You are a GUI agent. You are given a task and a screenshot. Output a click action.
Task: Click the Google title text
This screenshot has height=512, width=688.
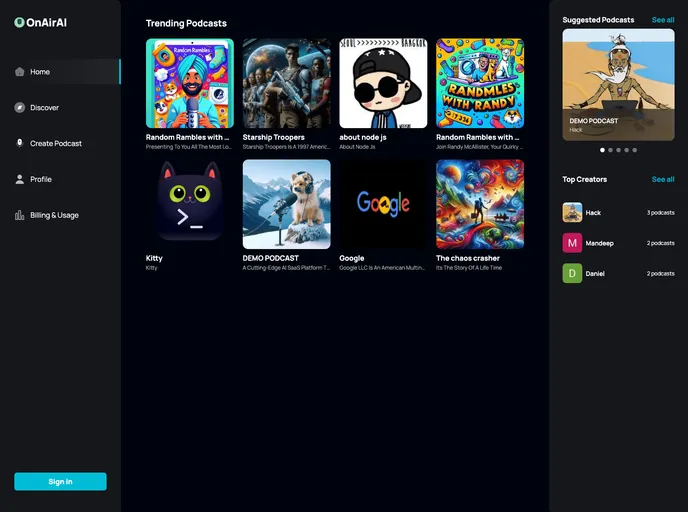(x=351, y=258)
